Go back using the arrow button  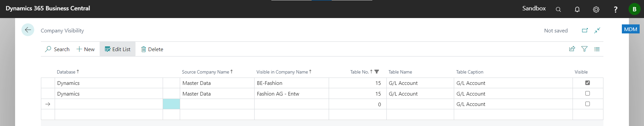coord(28,30)
